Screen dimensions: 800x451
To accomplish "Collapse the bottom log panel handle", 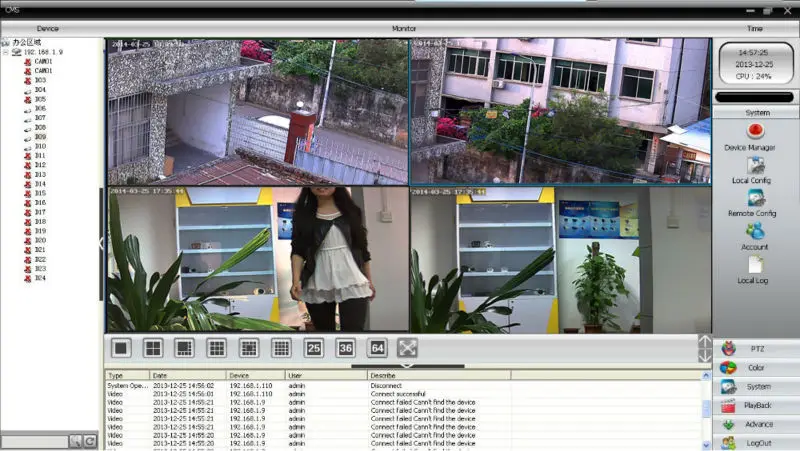I will 407,366.
